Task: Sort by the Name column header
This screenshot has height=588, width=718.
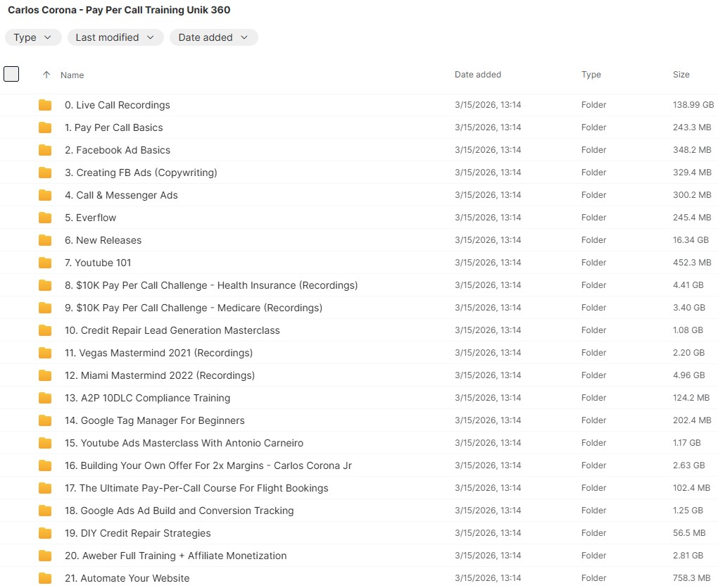Action: [x=72, y=75]
